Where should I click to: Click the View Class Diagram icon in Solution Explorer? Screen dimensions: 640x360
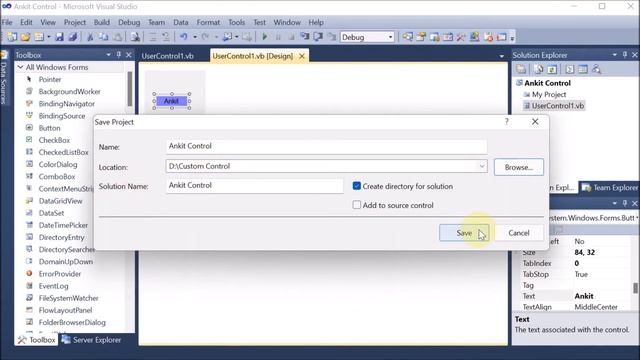click(x=596, y=69)
